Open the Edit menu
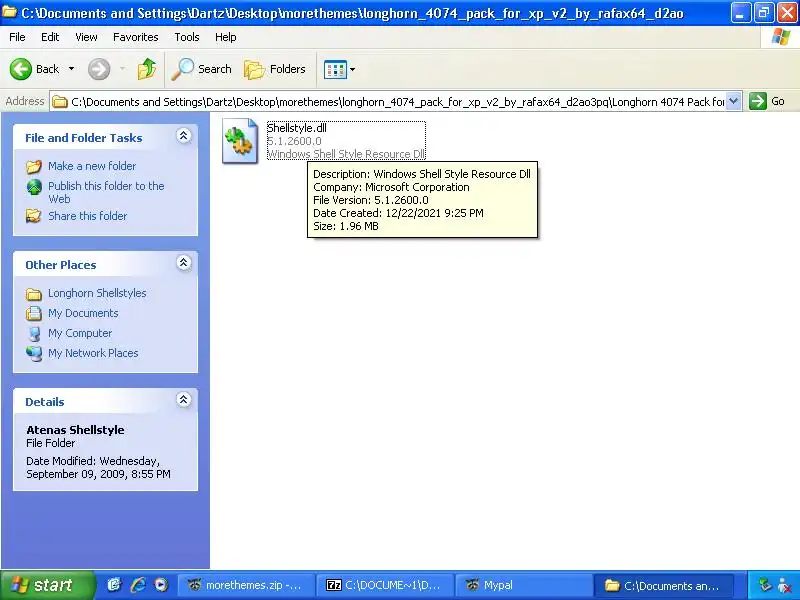 tap(50, 37)
